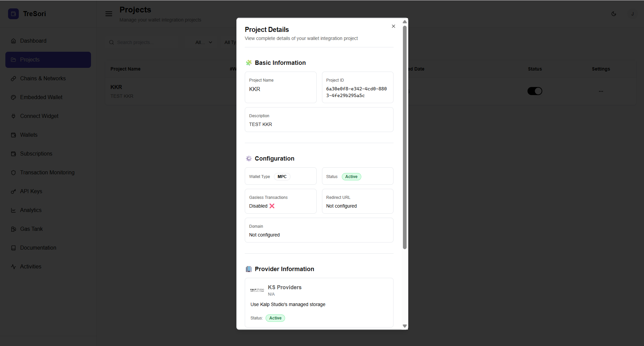
Task: Click the Project ID value text
Action: 356,92
